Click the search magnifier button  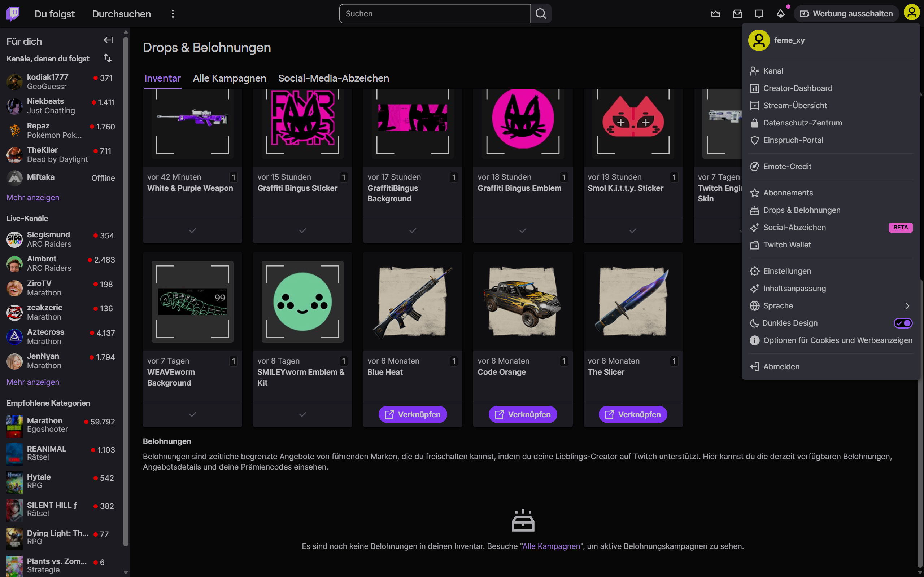coord(541,14)
